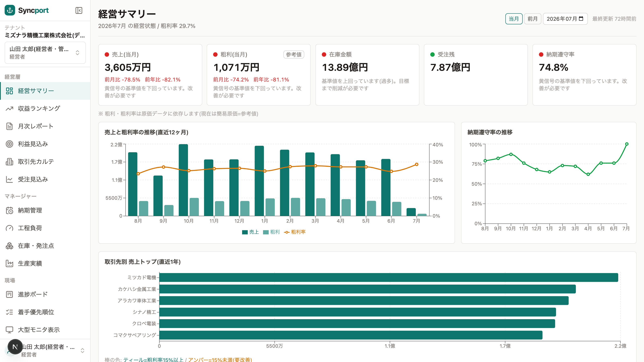Open 大型モニタ表示
The width and height of the screenshot is (644, 362).
pyautogui.click(x=45, y=330)
